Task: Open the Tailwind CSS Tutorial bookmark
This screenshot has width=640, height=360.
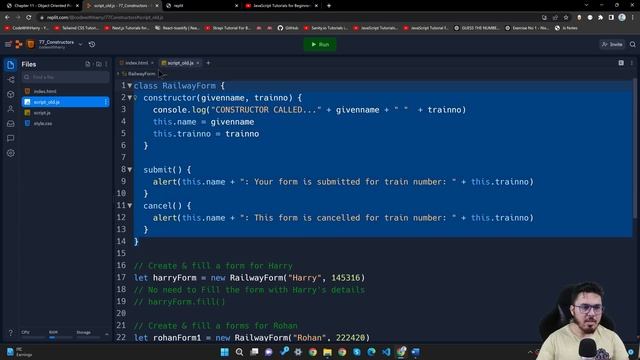Action: tap(76, 28)
